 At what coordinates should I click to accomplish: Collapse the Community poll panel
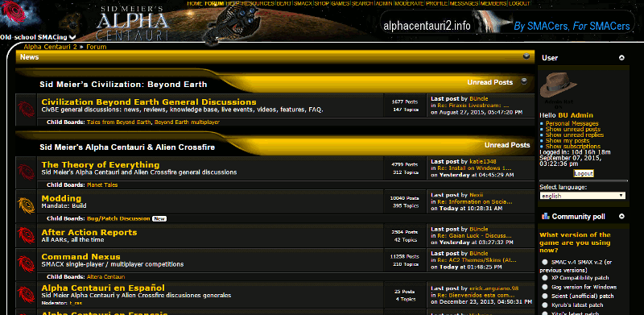coord(621,216)
